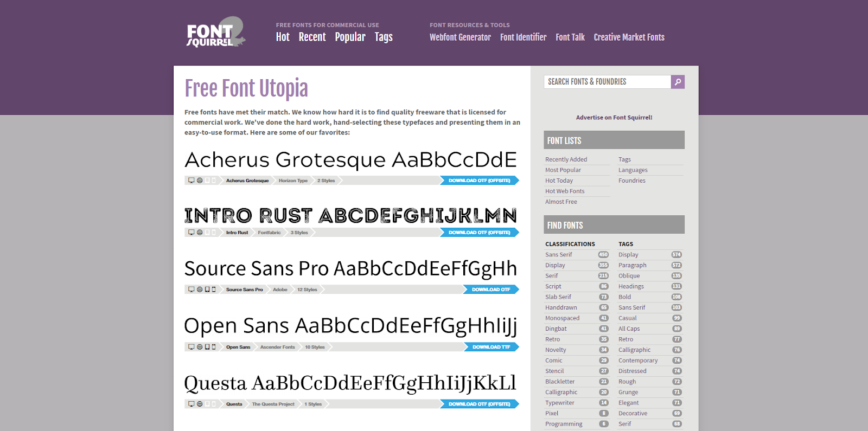
Task: Click Adobe foundry link
Action: [x=280, y=290]
